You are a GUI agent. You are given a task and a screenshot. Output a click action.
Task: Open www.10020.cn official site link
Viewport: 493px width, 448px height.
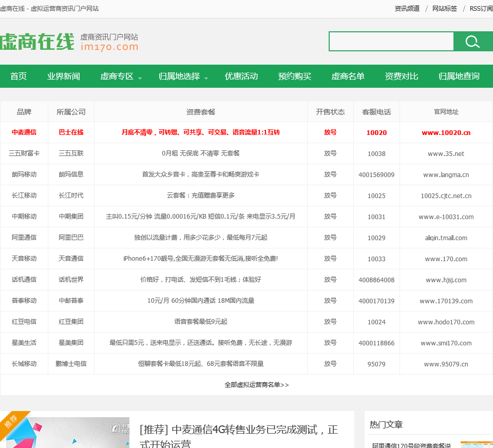[446, 132]
